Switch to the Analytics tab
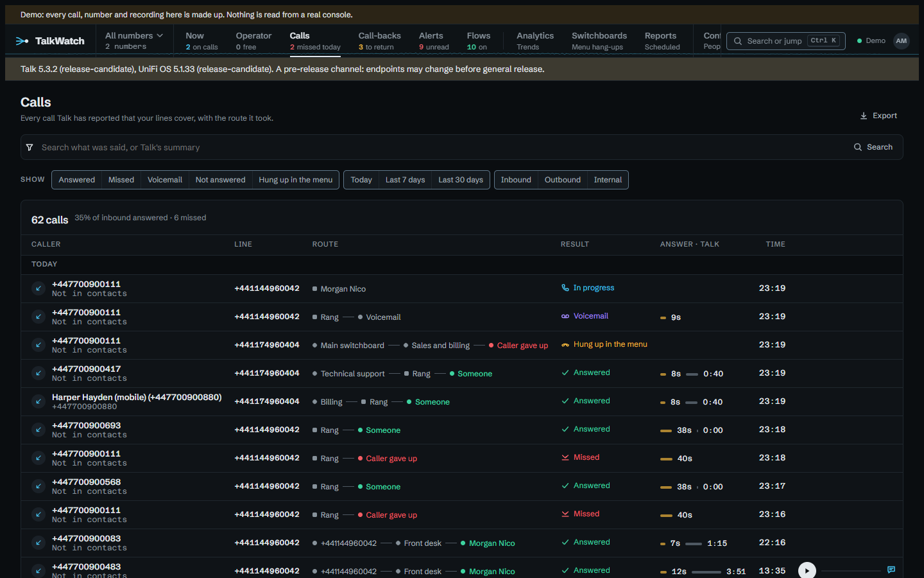The image size is (924, 578). point(535,40)
